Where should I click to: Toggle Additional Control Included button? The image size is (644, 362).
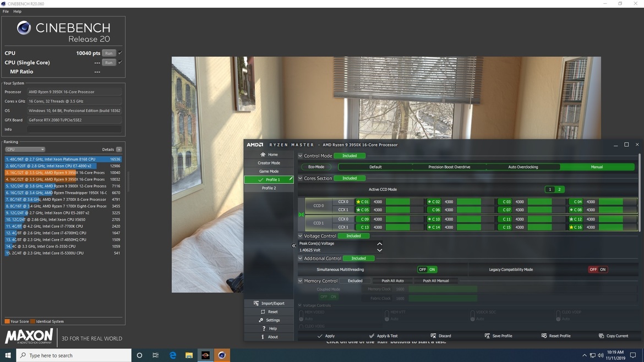[358, 259]
